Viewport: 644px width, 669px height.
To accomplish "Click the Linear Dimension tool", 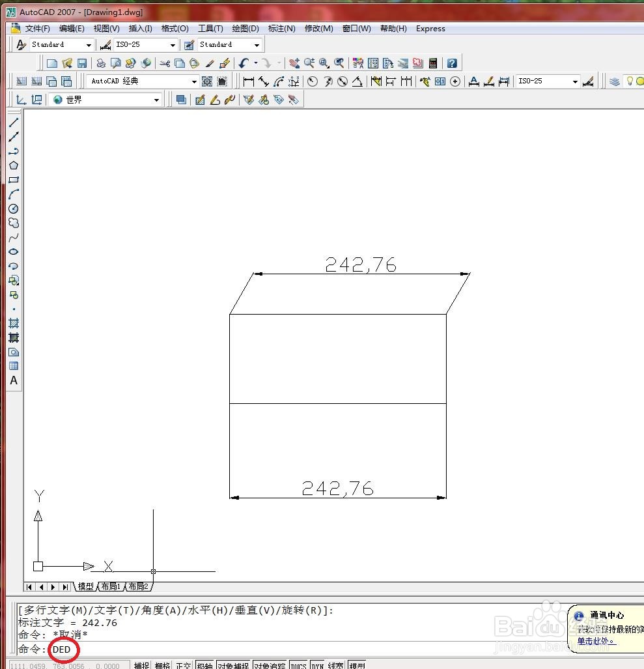I will coord(249,81).
